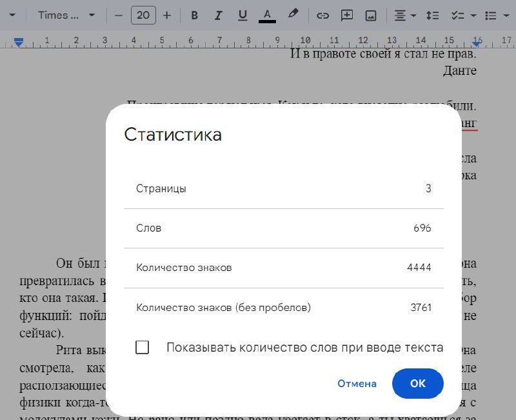Viewport: 516px width, 420px height.
Task: Apply a bulleted list
Action: click(491, 15)
